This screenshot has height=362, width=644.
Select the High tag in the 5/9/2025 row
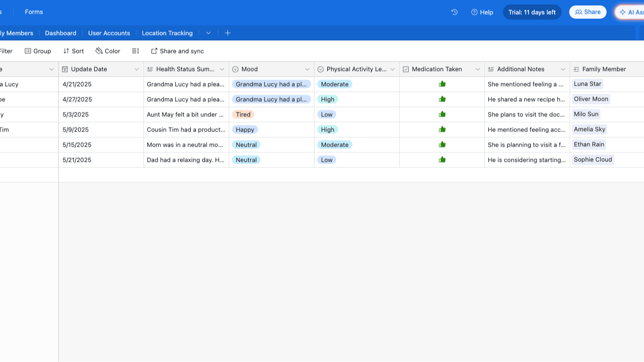328,130
